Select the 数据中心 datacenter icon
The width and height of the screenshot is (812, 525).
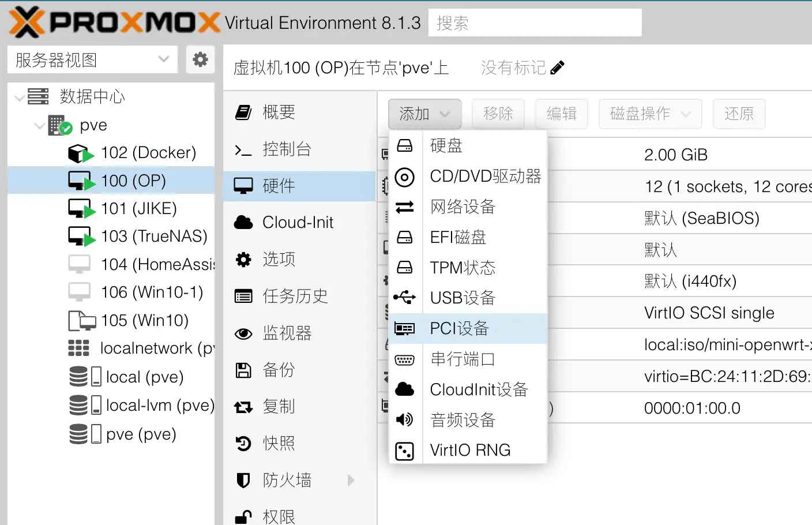click(x=38, y=96)
